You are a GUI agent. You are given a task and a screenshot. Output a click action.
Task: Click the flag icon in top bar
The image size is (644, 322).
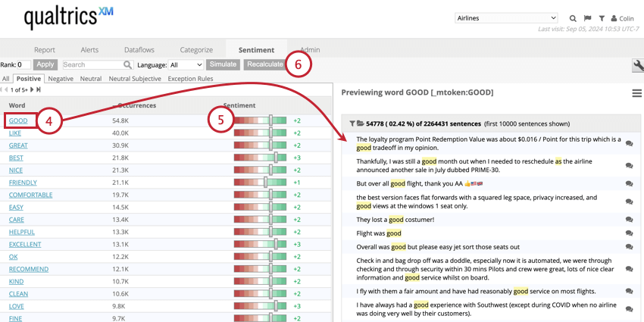pos(587,18)
